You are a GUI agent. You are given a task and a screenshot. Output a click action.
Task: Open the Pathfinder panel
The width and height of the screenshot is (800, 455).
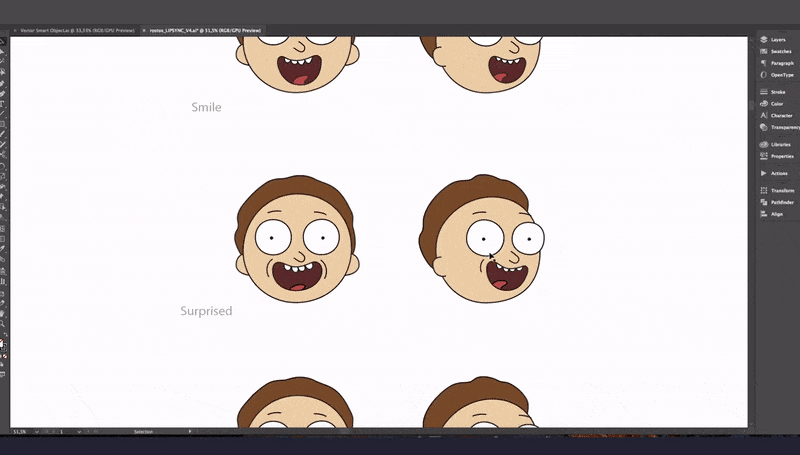[x=777, y=202]
